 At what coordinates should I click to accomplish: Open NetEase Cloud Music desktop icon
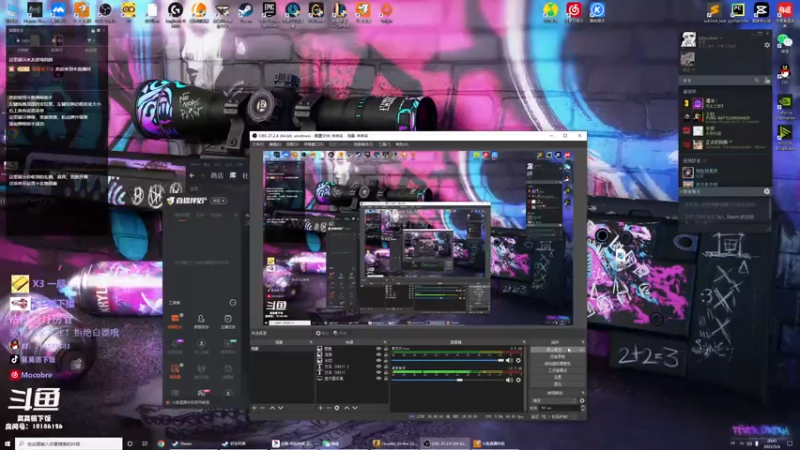[573, 10]
